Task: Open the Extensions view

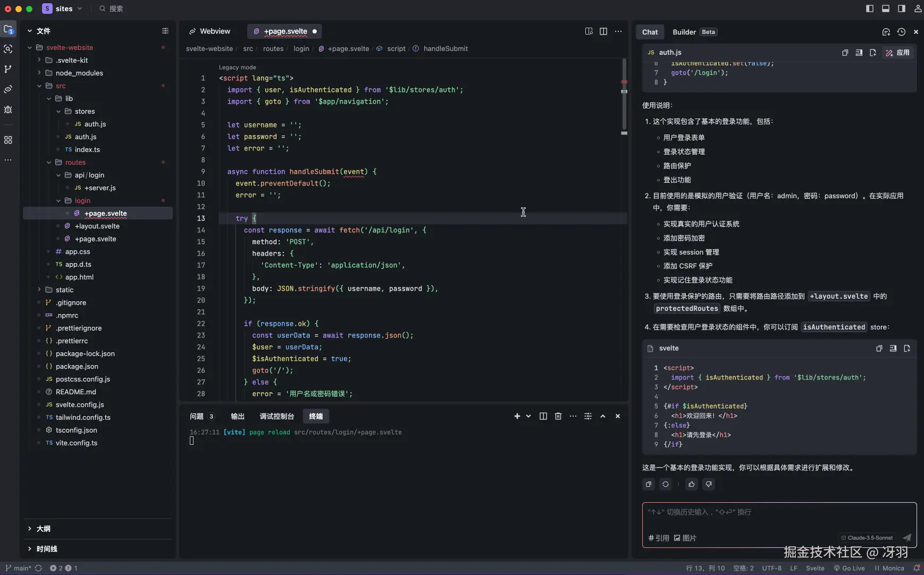Action: pyautogui.click(x=8, y=140)
